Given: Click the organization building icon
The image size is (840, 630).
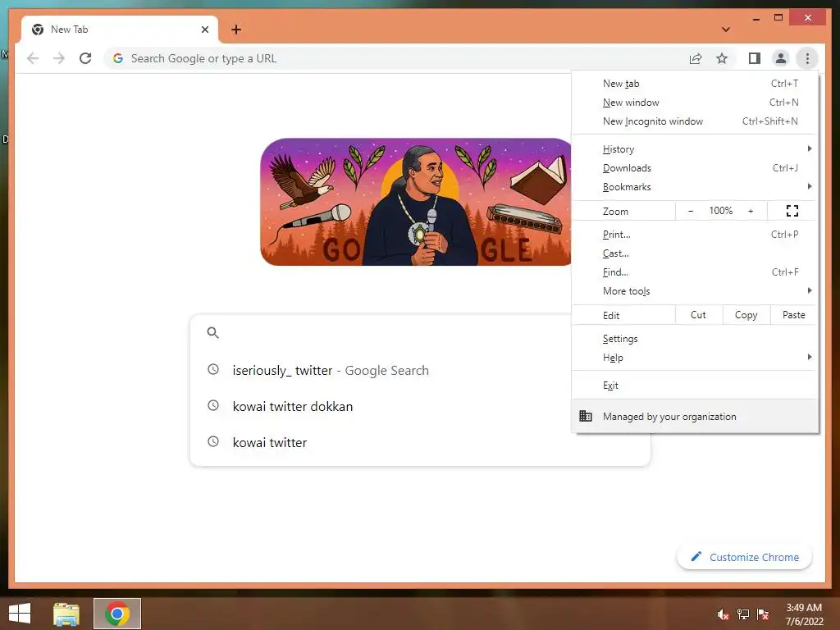Looking at the screenshot, I should click(x=586, y=416).
